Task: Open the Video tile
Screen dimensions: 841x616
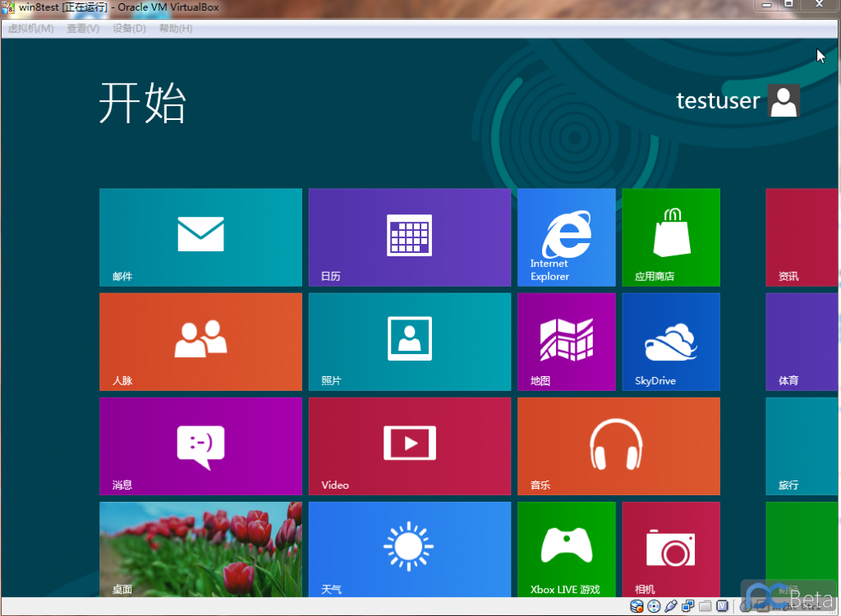Action: coord(409,446)
